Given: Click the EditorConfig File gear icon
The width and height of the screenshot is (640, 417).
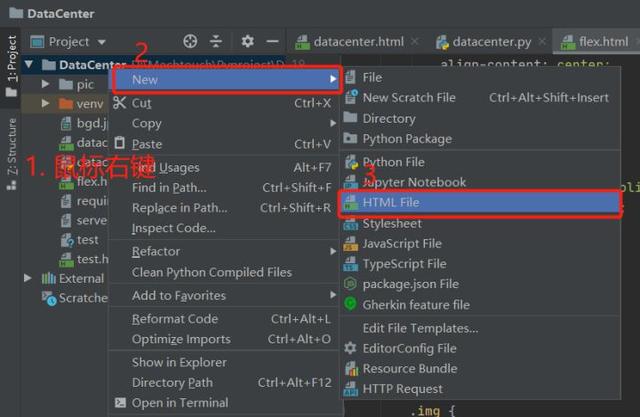Looking at the screenshot, I should coord(350,348).
